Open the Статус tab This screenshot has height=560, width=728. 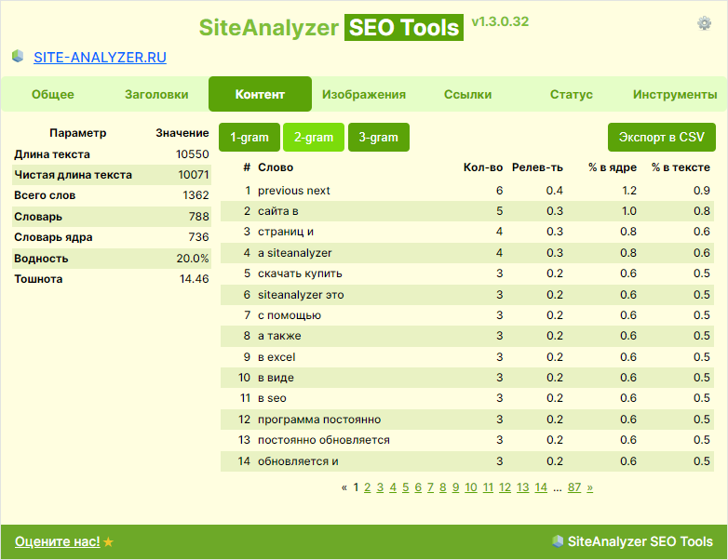coord(571,94)
